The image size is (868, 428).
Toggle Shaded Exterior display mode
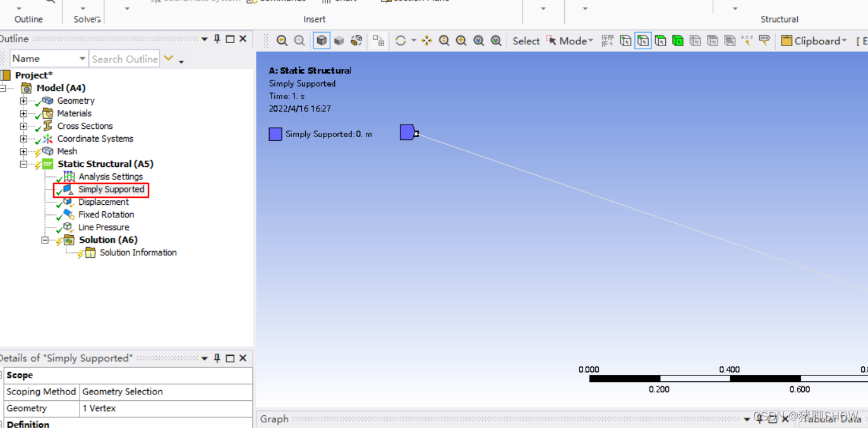pos(339,41)
